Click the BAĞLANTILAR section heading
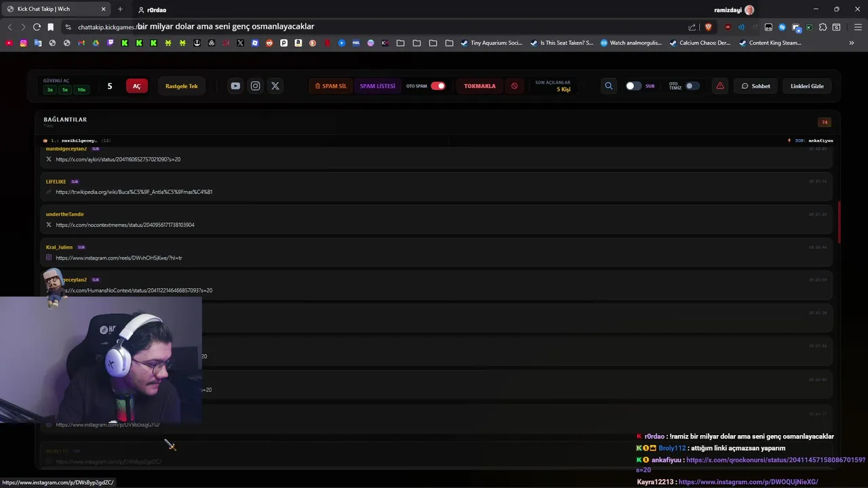 tap(65, 119)
